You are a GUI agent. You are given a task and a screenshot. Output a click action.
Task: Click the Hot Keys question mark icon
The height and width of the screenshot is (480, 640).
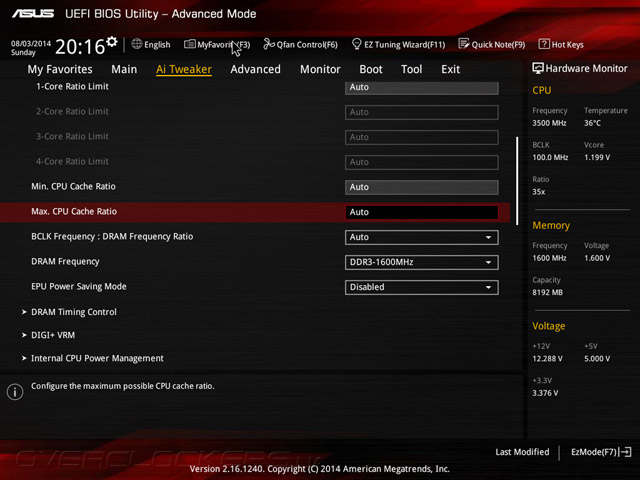tap(544, 44)
